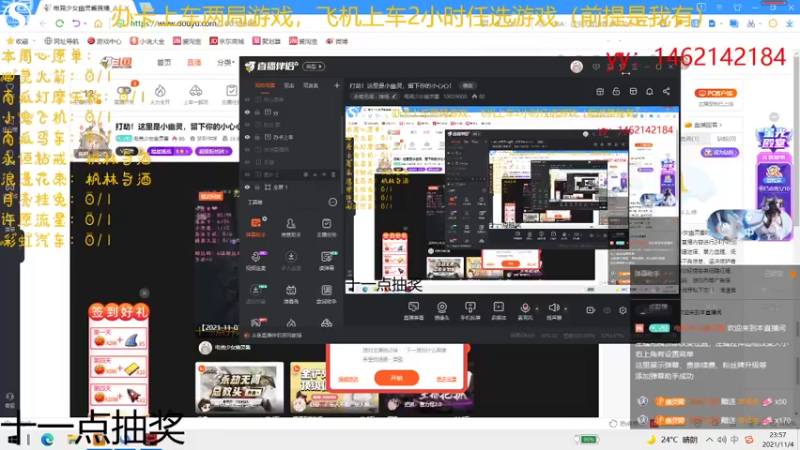Toggle visibility of the 图片 2 source
800x450 pixels.
coord(247,174)
